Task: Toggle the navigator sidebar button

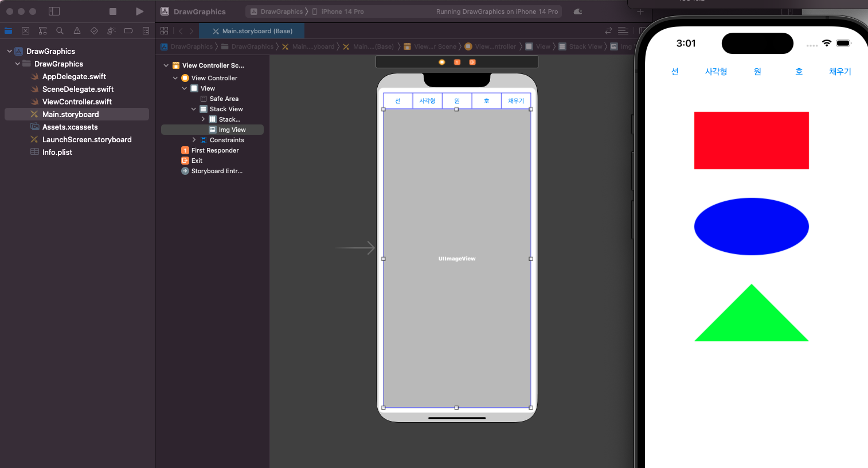Action: pos(54,11)
